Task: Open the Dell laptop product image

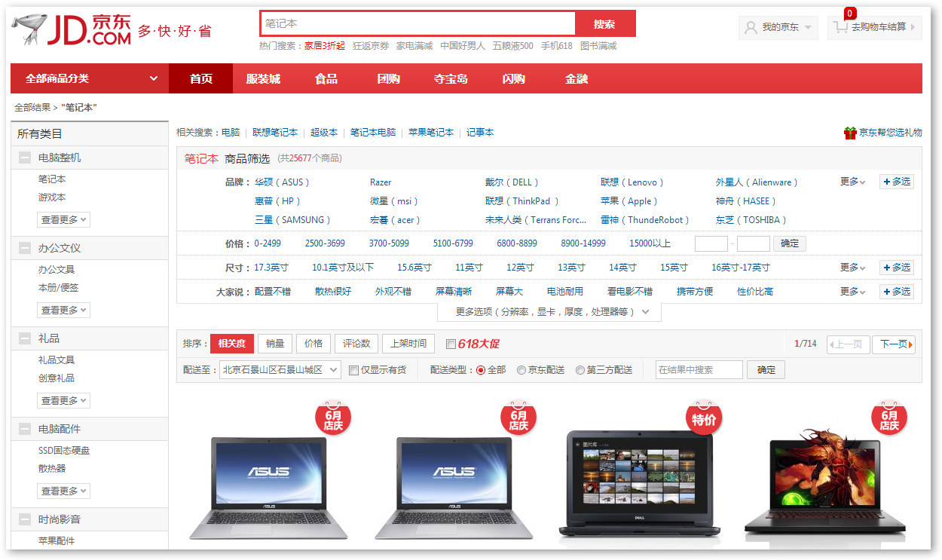Action: click(x=639, y=486)
